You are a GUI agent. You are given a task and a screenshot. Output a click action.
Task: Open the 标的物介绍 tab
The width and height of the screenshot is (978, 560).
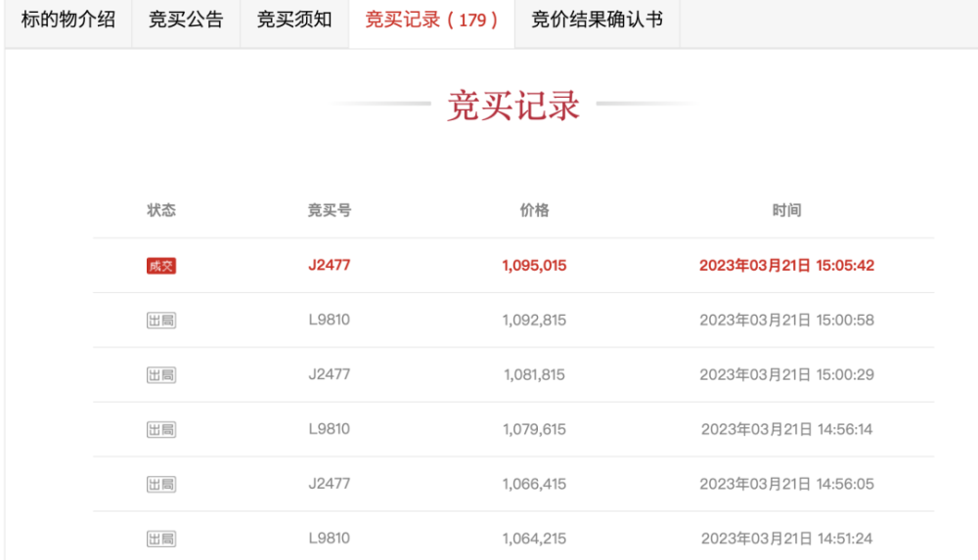(68, 23)
